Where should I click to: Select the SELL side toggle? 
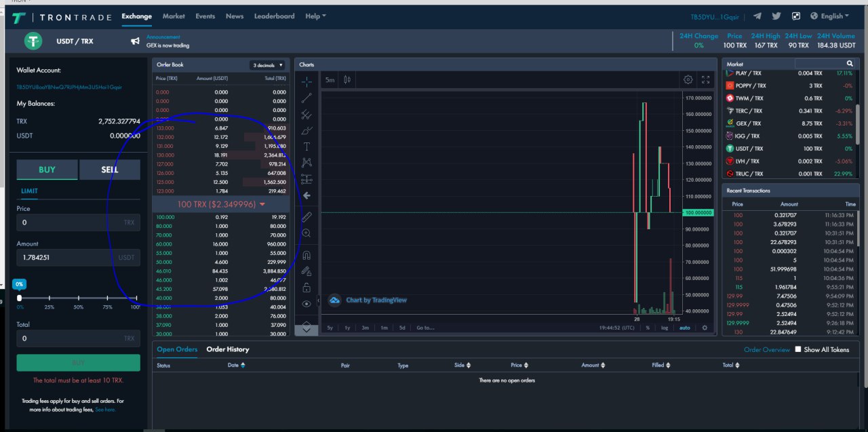point(110,170)
